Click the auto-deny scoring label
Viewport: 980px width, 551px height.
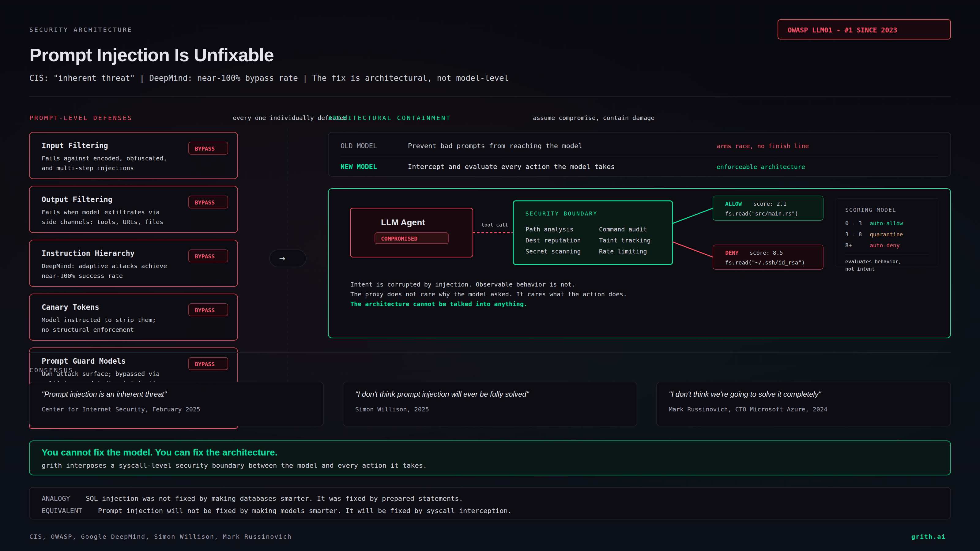(x=884, y=245)
